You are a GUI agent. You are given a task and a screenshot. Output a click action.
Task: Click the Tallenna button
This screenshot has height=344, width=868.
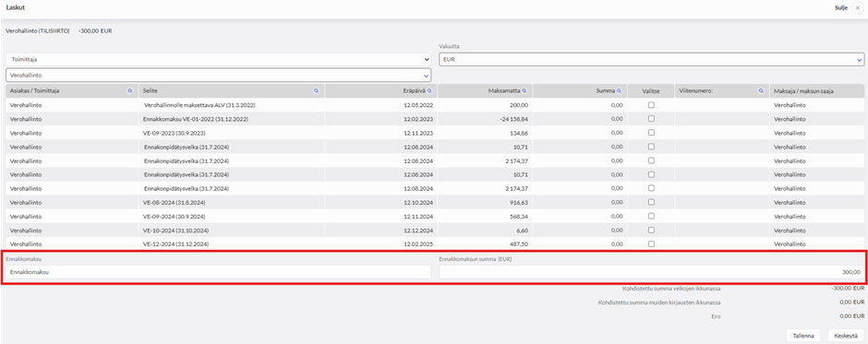coord(803,335)
